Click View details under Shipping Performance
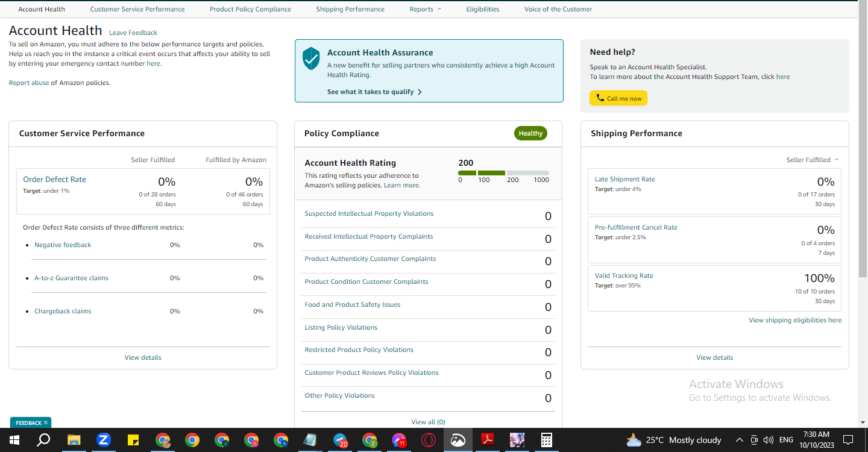 [715, 357]
